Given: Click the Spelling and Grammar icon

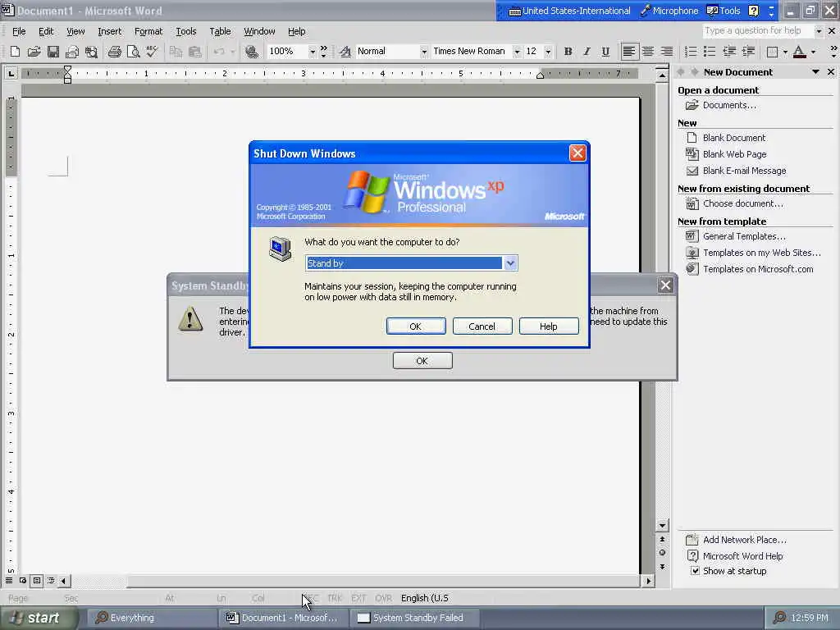Looking at the screenshot, I should pyautogui.click(x=152, y=52).
